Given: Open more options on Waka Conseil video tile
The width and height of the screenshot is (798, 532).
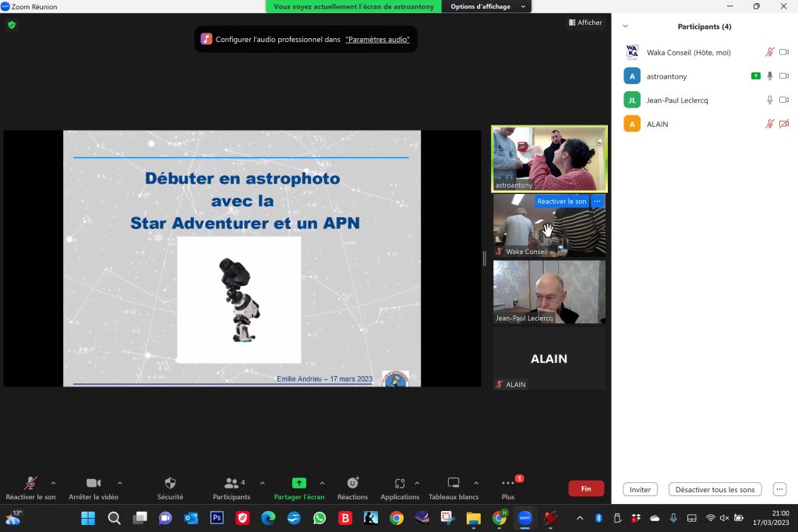Looking at the screenshot, I should tap(597, 202).
